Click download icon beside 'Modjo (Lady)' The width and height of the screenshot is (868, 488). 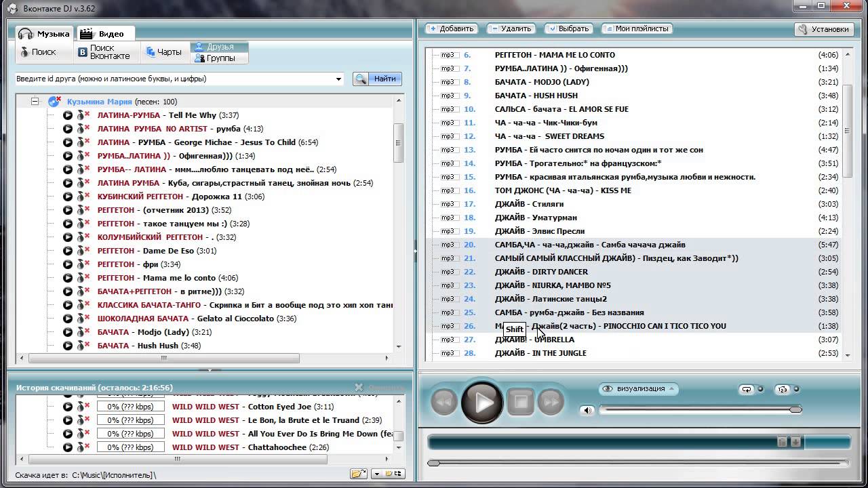coord(83,332)
